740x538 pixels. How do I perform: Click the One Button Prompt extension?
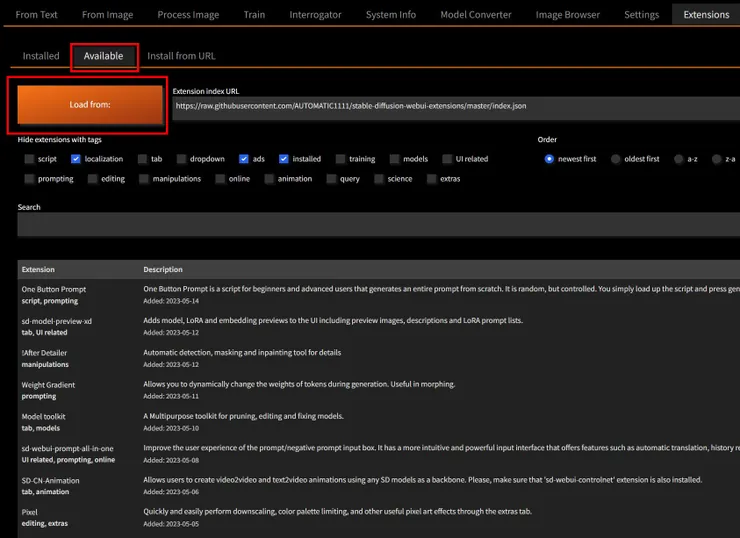click(54, 289)
